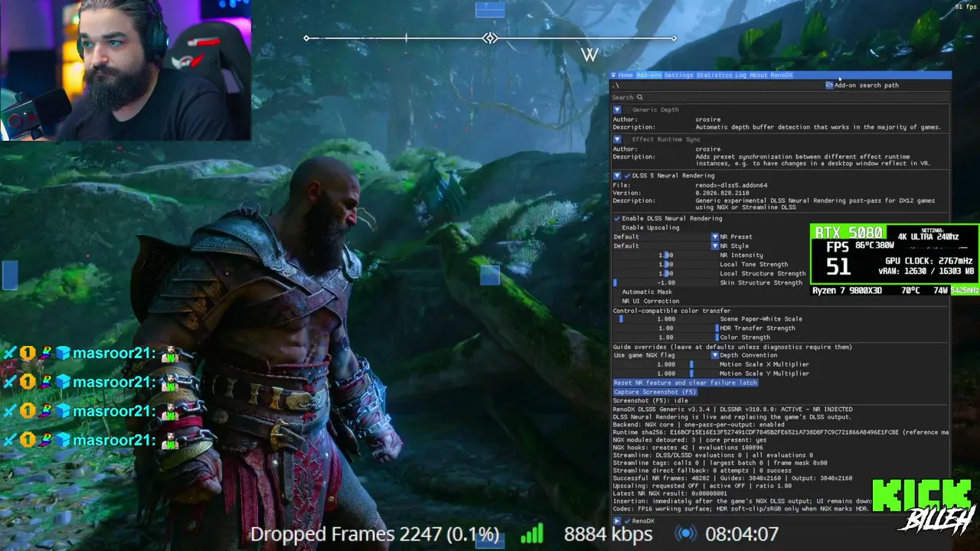The height and width of the screenshot is (551, 980).
Task: Click the add-on search path text field
Action: pyautogui.click(x=717, y=85)
